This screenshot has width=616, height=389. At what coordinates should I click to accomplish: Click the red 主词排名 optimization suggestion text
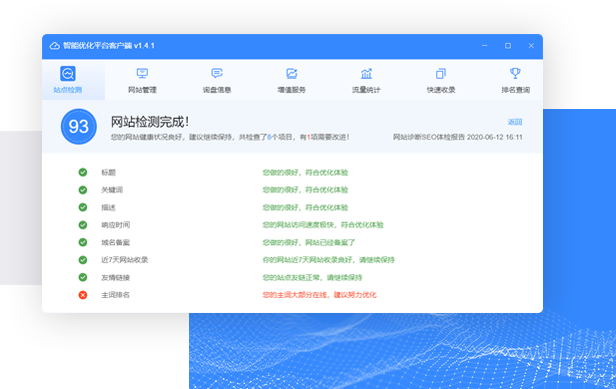tap(319, 295)
